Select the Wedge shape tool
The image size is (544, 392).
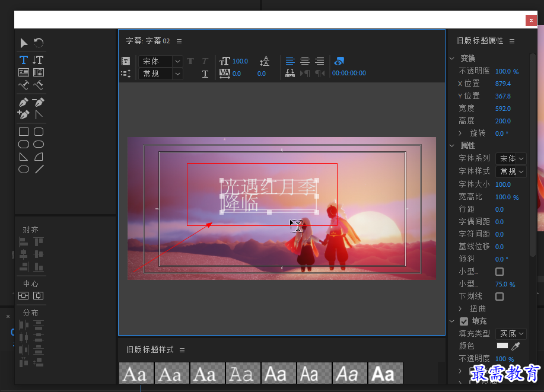click(x=24, y=157)
